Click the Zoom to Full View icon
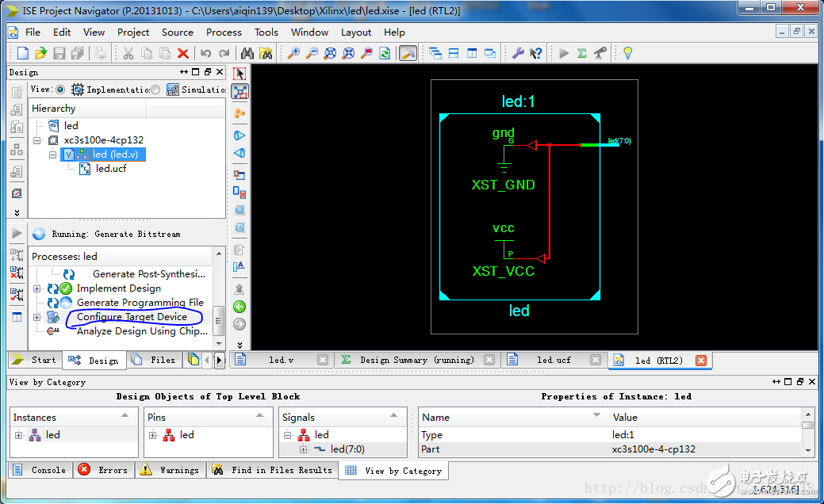The image size is (824, 504). (x=330, y=53)
